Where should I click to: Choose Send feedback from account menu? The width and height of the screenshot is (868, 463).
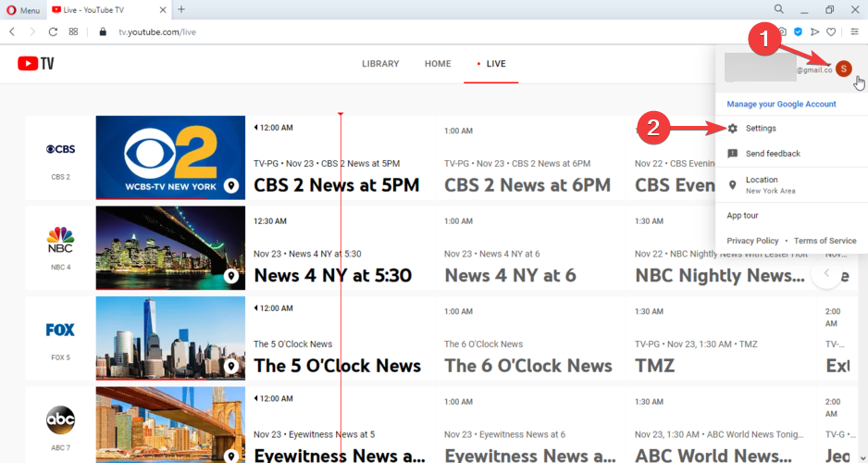pos(772,154)
